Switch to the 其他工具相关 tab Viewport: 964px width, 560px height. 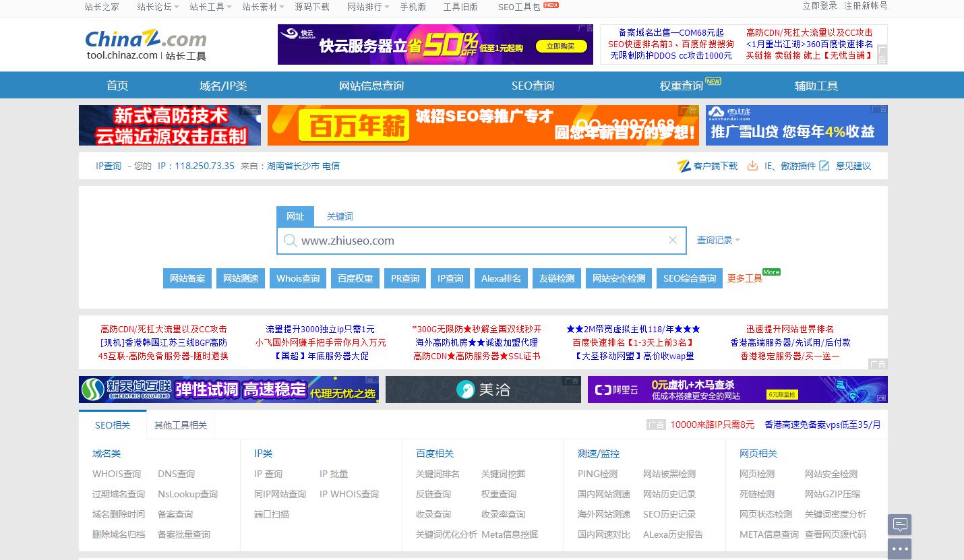click(x=180, y=425)
